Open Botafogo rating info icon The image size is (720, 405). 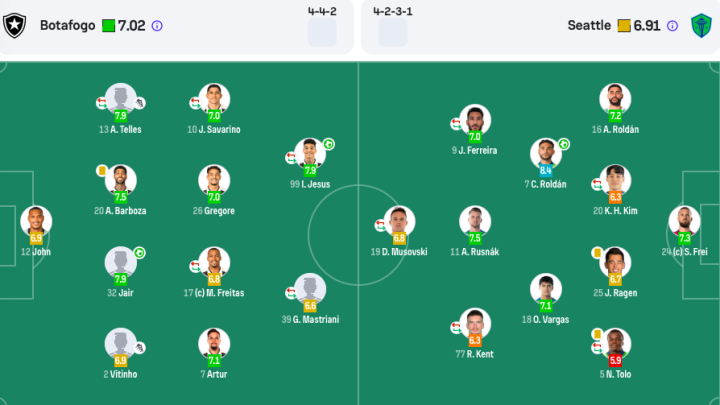point(157,26)
